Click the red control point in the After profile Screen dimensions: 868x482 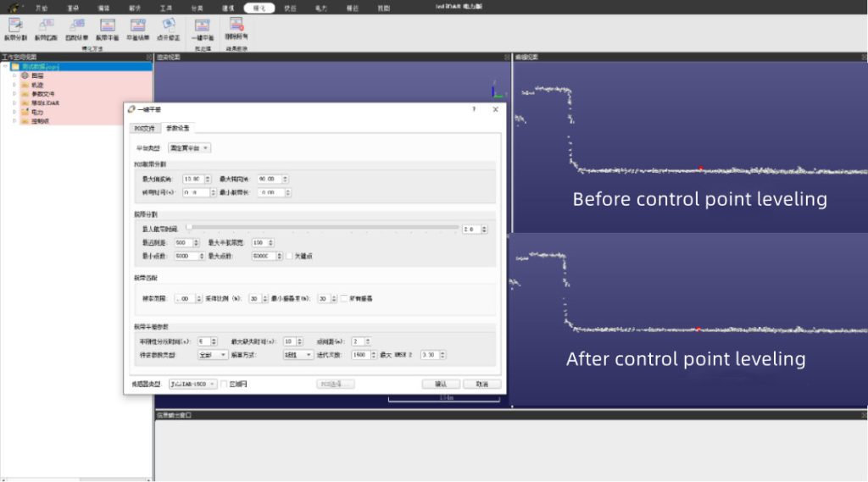698,330
